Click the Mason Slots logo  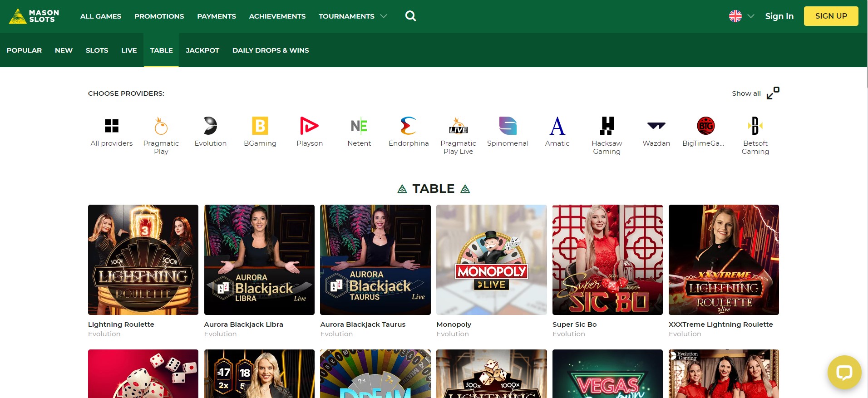[34, 16]
